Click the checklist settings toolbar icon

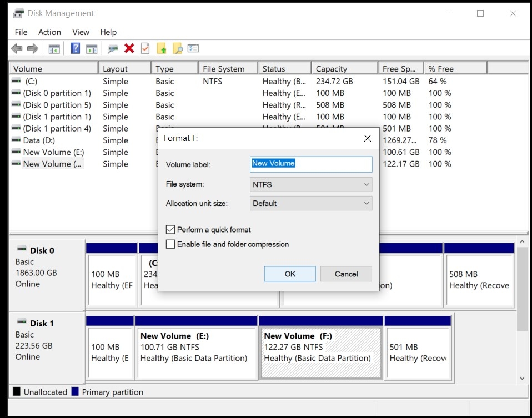pos(193,48)
